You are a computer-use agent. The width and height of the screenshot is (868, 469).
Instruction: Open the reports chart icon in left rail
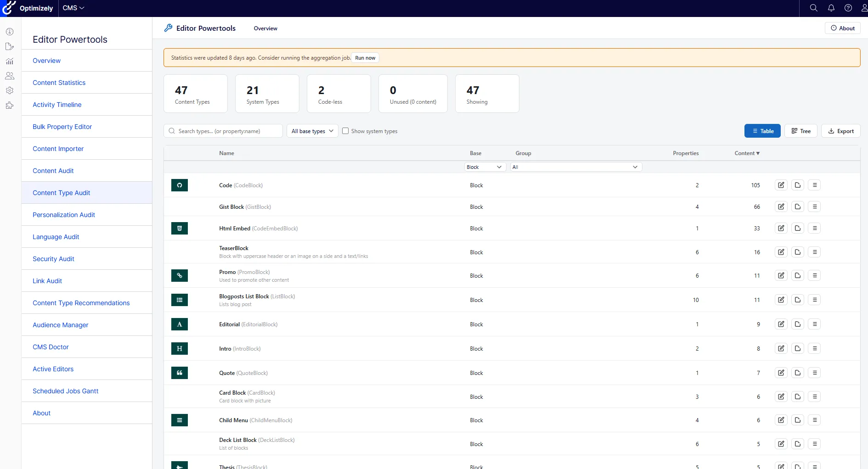point(10,61)
